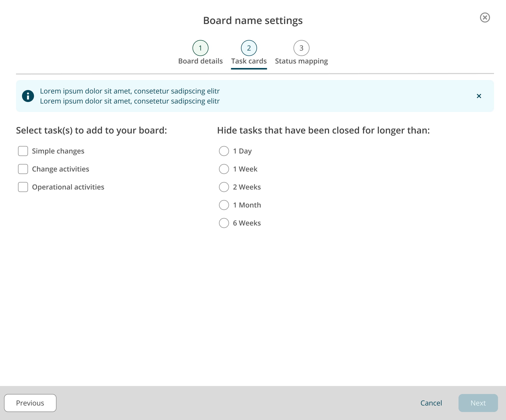Select the 1 Day radio button
Screen dimensions: 506x420
(224, 151)
